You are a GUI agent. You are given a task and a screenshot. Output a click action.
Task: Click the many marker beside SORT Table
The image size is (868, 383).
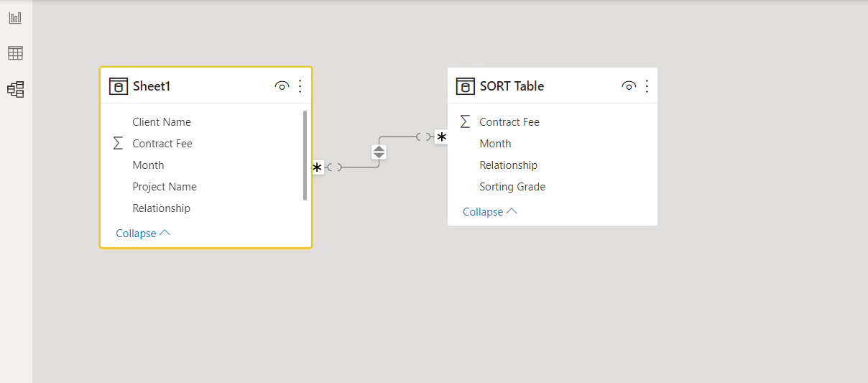(x=441, y=137)
